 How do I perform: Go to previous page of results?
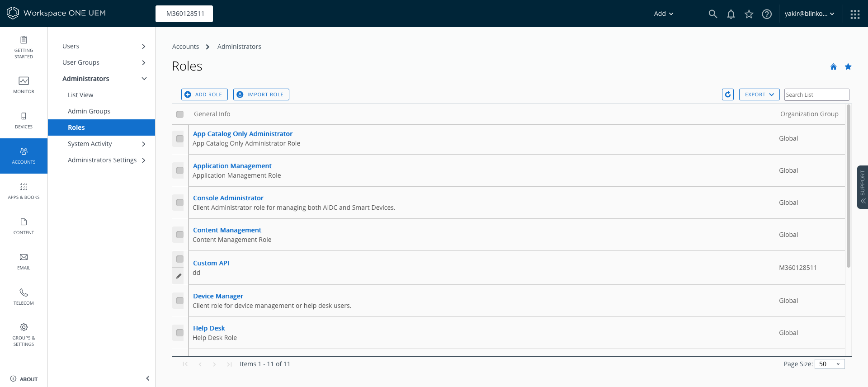tap(200, 364)
